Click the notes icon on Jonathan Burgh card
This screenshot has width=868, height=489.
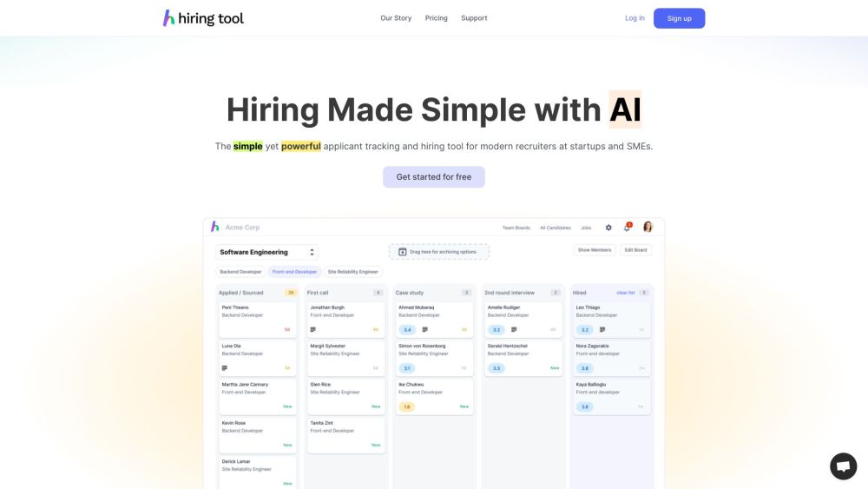[313, 329]
